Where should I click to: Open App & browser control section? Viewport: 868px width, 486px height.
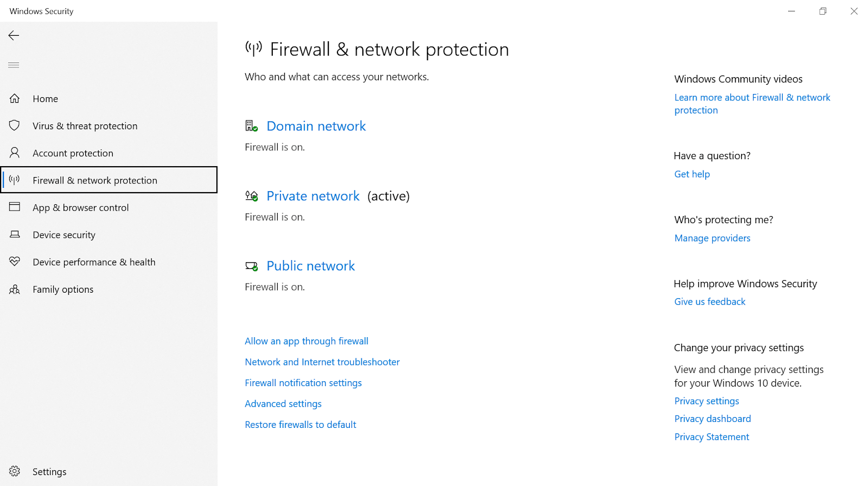pyautogui.click(x=15, y=207)
